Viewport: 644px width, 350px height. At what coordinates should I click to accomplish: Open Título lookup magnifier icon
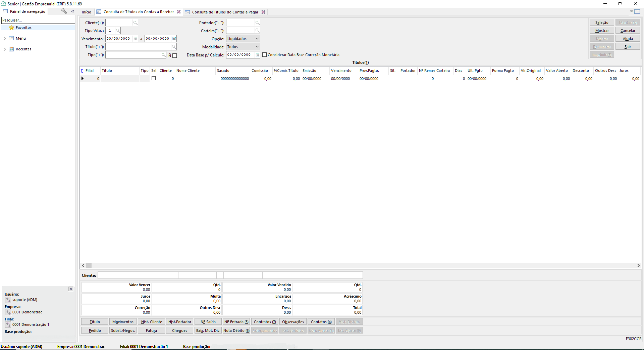(174, 47)
